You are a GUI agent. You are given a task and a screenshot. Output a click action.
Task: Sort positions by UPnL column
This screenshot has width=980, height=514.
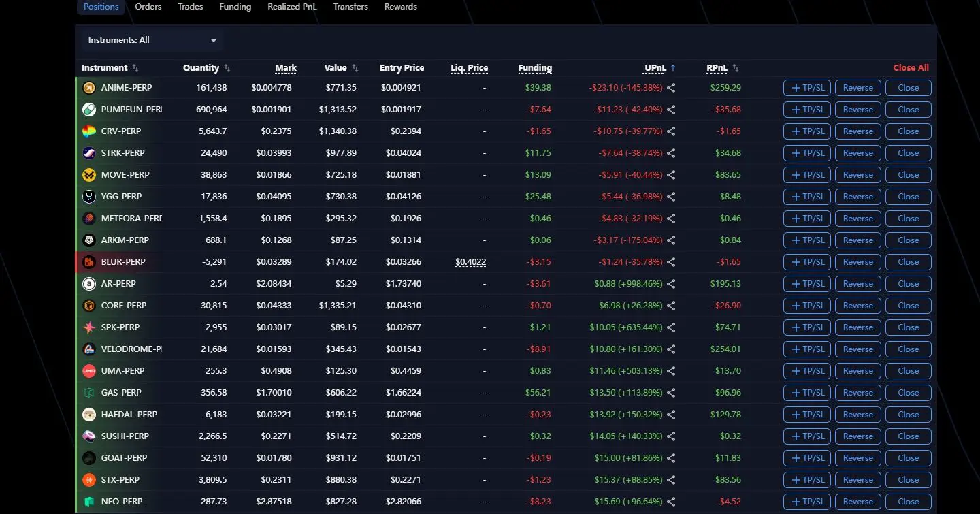pyautogui.click(x=661, y=68)
